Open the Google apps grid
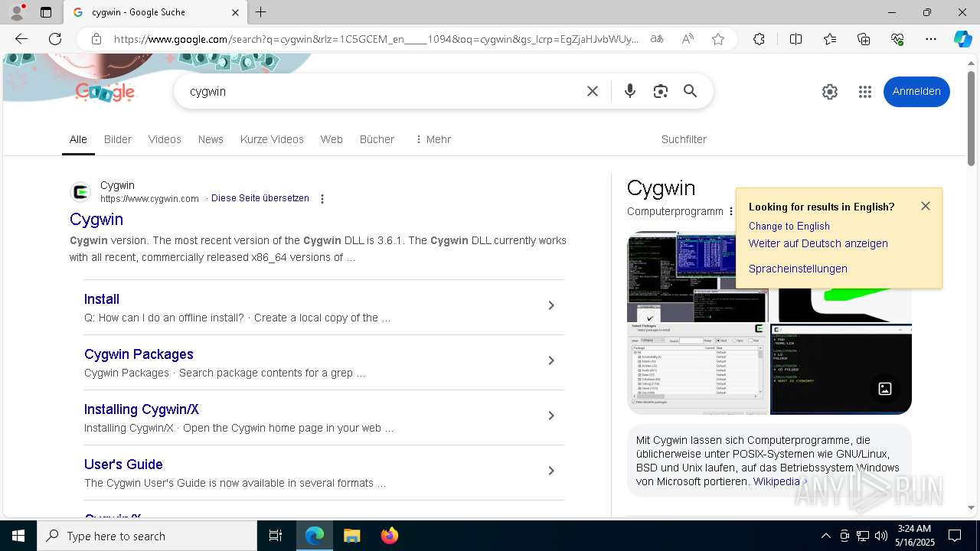This screenshot has width=980, height=551. [x=865, y=92]
